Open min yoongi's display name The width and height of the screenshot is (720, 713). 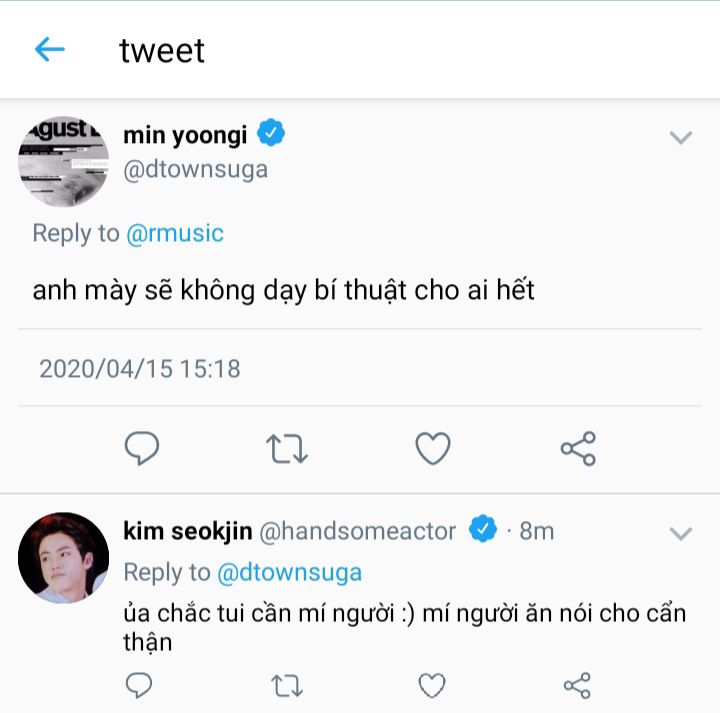point(185,134)
